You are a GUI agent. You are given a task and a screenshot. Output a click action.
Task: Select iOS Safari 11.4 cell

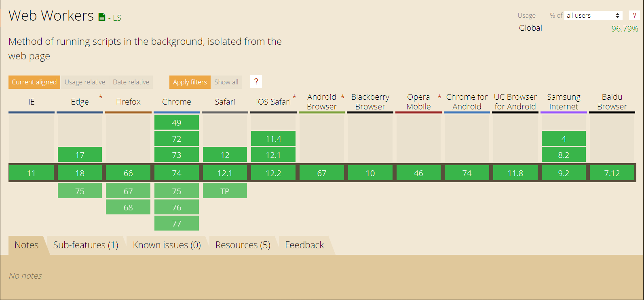pyautogui.click(x=273, y=138)
